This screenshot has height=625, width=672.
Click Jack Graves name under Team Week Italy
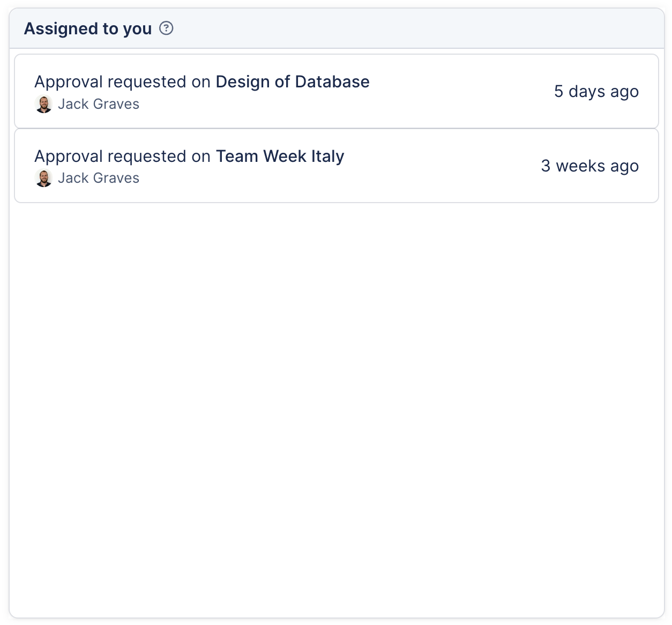pos(99,178)
